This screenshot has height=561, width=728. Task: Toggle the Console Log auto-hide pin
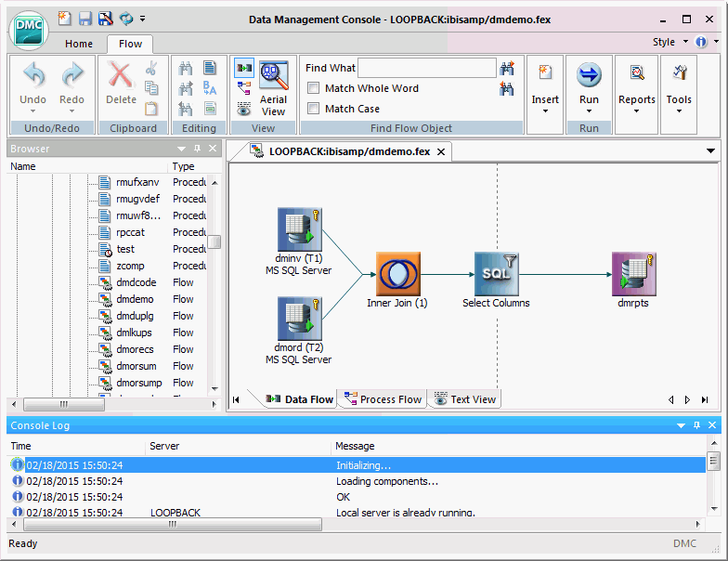coord(696,425)
